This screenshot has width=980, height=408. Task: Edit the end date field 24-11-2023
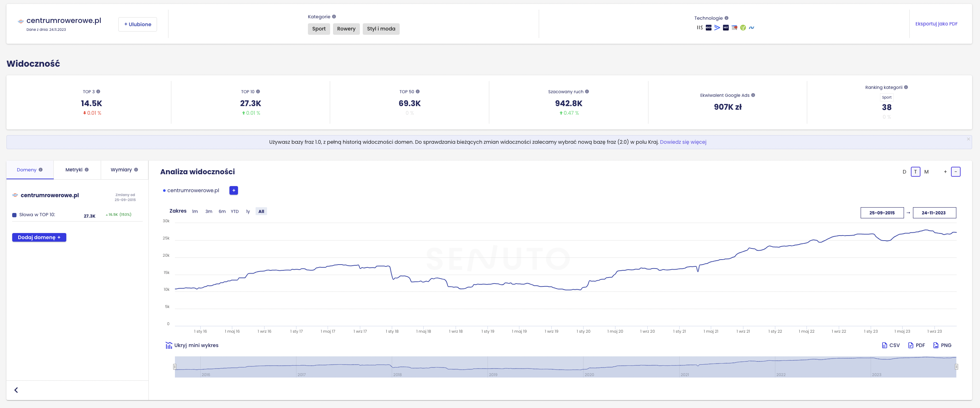click(x=934, y=213)
